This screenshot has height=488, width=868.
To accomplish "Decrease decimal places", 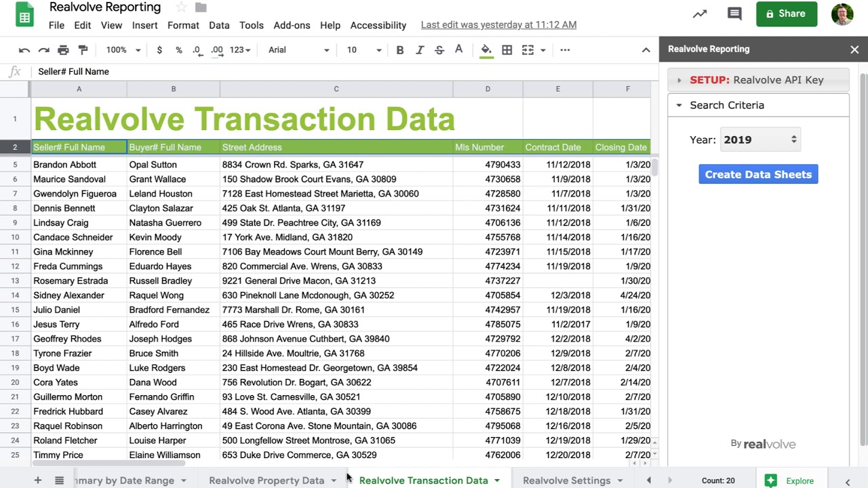I will [197, 50].
